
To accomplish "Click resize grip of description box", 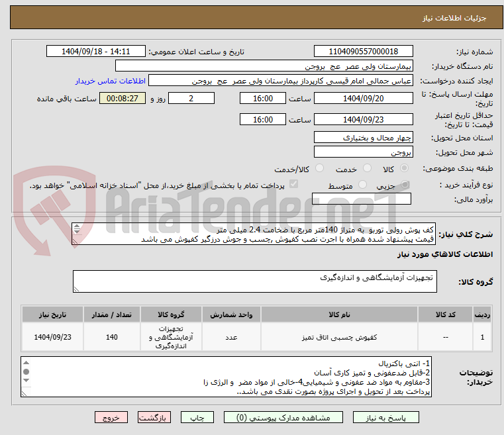I will [75, 242].
